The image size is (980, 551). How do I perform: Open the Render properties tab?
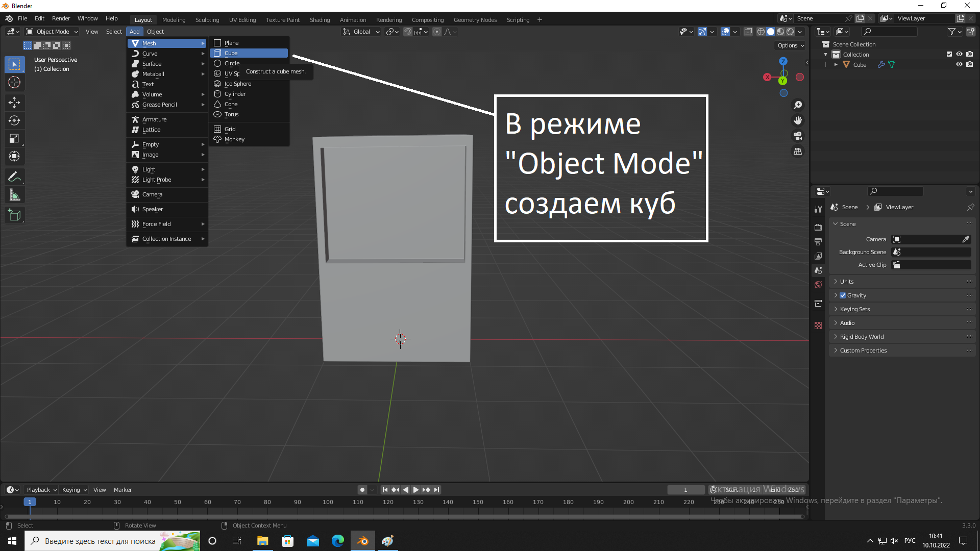coord(818,227)
